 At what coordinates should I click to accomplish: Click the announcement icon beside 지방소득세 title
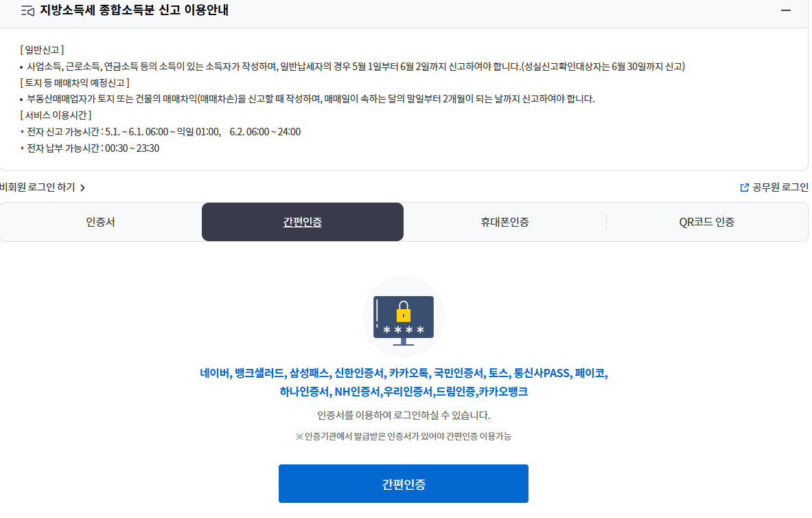click(27, 11)
